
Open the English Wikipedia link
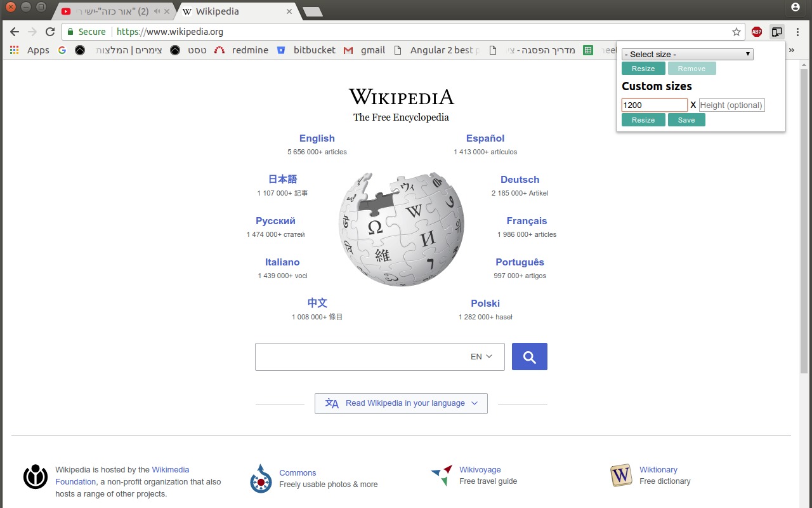317,138
